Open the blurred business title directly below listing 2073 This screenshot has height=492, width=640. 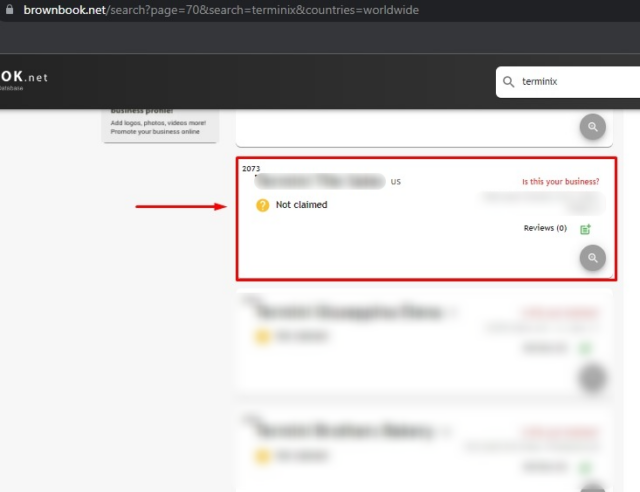point(350,312)
